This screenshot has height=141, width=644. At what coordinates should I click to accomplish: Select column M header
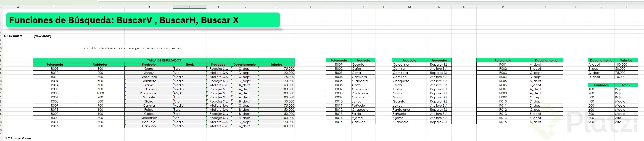coord(409,7)
